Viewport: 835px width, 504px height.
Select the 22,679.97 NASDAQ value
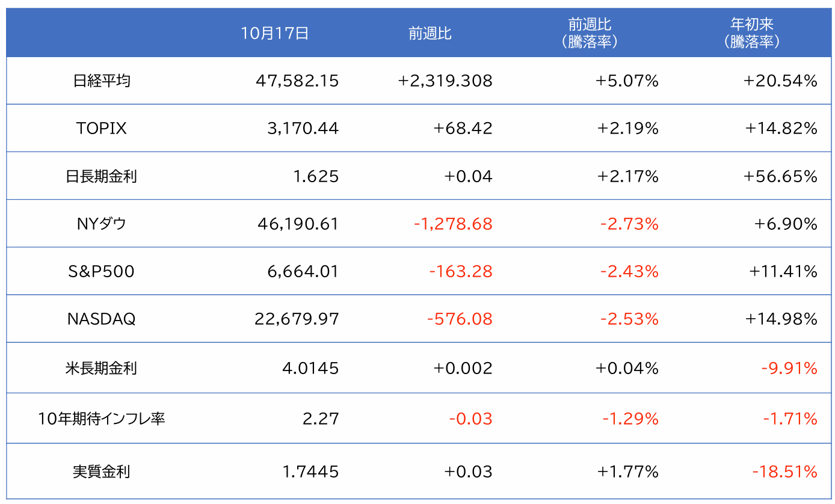tap(297, 319)
